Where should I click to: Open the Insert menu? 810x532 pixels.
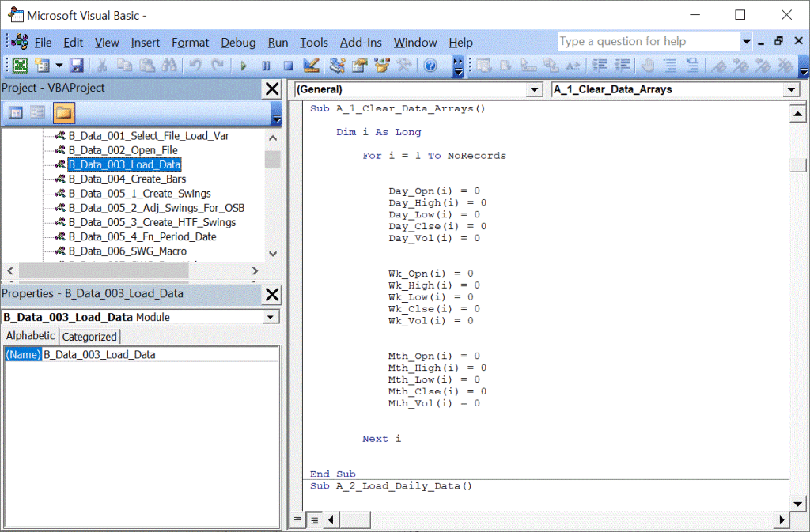coord(146,43)
